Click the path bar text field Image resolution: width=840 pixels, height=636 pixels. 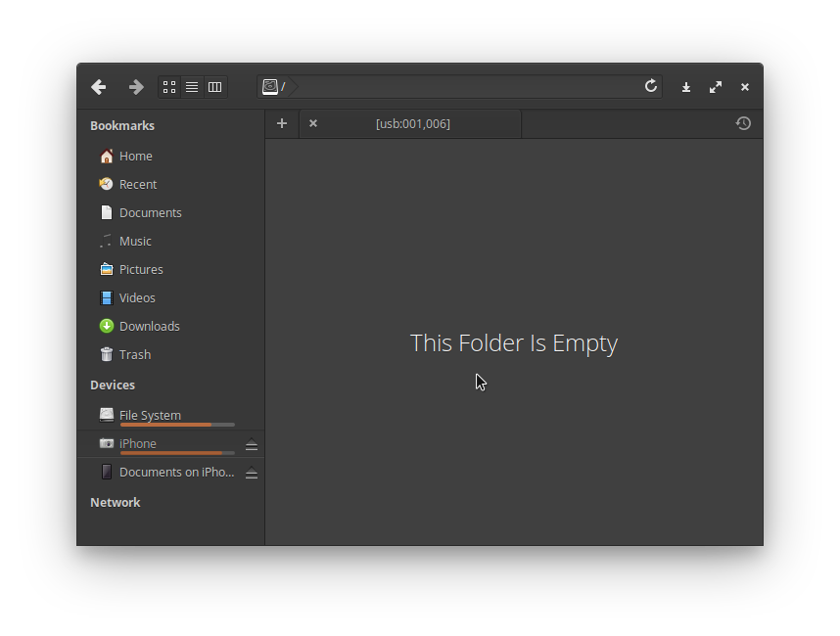click(x=459, y=87)
